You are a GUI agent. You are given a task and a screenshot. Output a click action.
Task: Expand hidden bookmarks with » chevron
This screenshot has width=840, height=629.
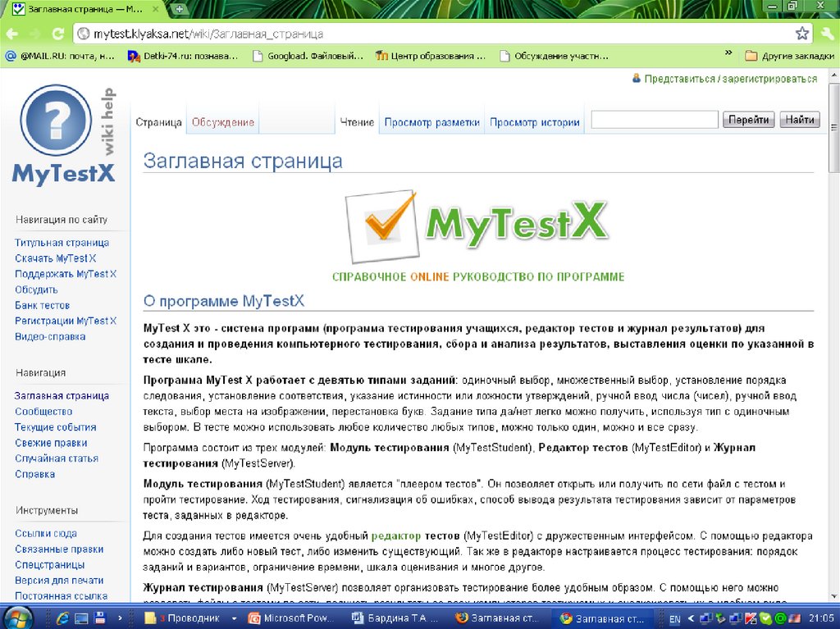728,53
